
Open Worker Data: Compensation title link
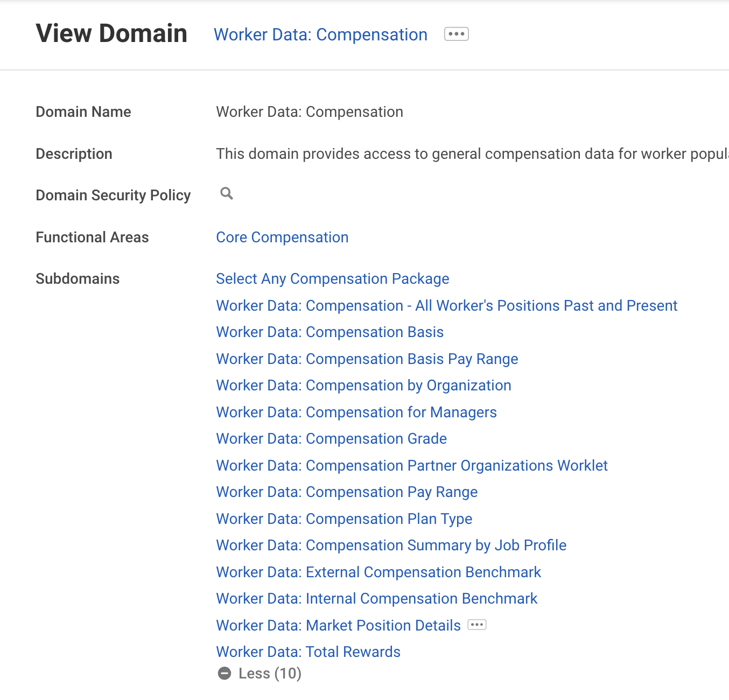point(320,34)
